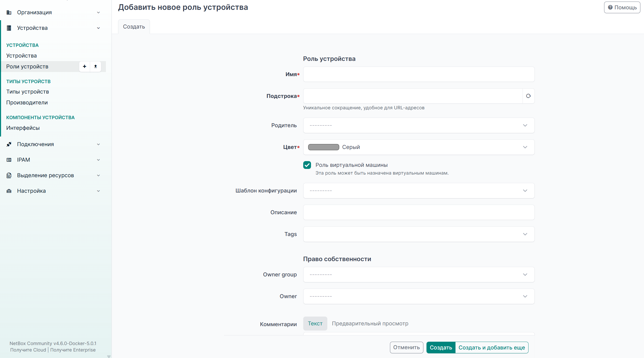Click the IPAM sidebar icon
The image size is (644, 358).
9,160
